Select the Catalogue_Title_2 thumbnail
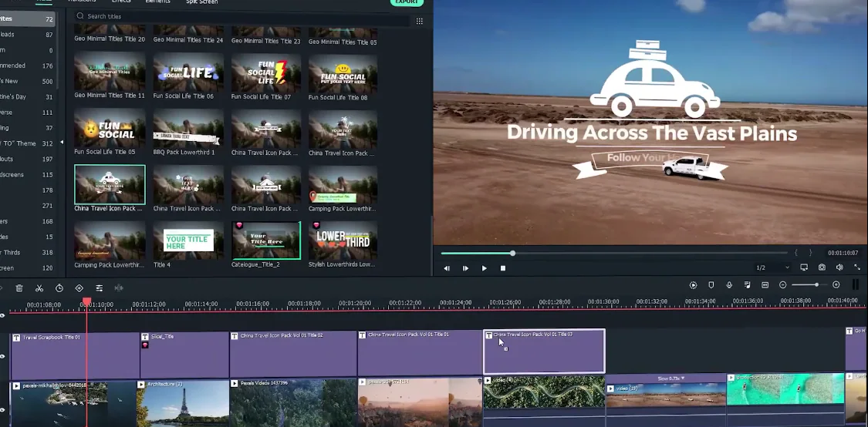 266,240
